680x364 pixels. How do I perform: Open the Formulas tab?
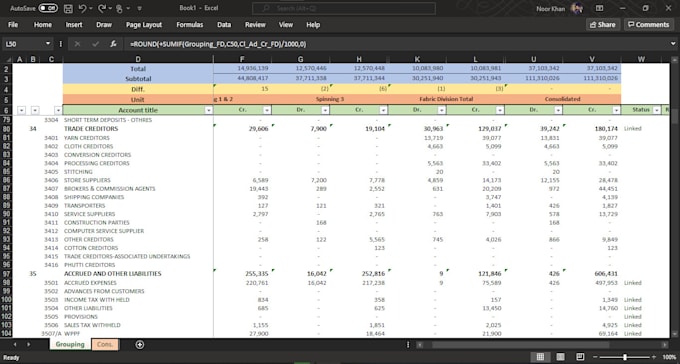pos(190,25)
